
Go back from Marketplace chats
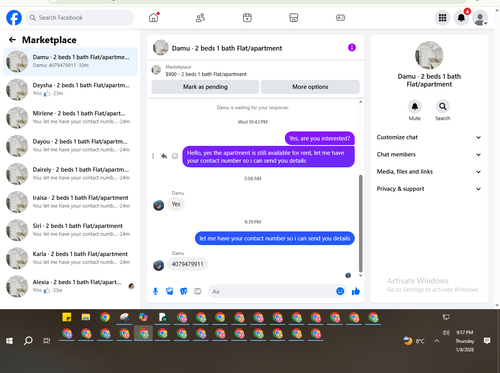12,40
